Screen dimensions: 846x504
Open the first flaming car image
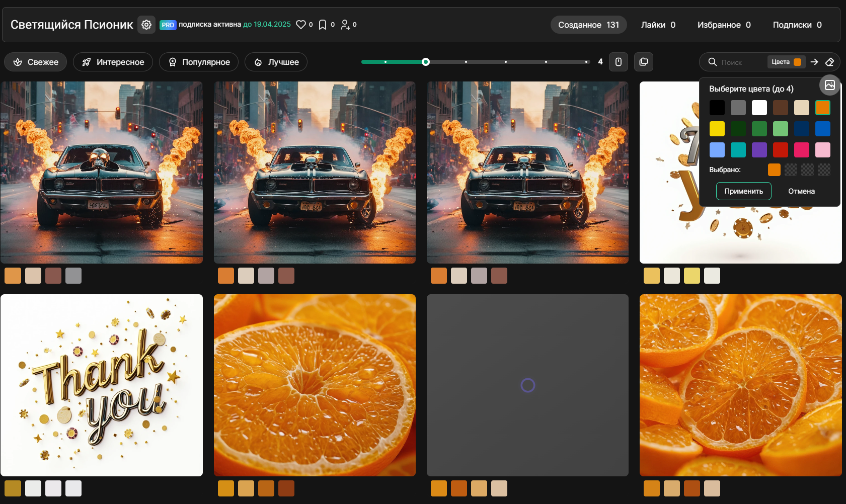(x=102, y=173)
